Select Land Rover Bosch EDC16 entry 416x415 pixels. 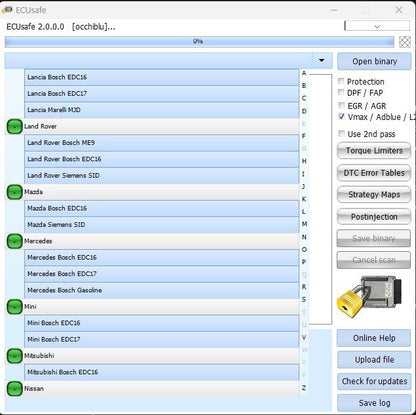[162, 159]
